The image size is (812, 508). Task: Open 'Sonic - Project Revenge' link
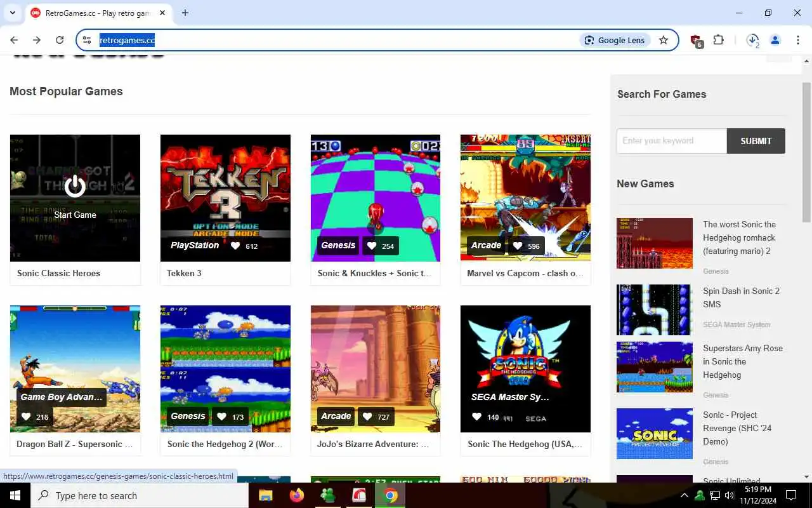[x=737, y=428]
